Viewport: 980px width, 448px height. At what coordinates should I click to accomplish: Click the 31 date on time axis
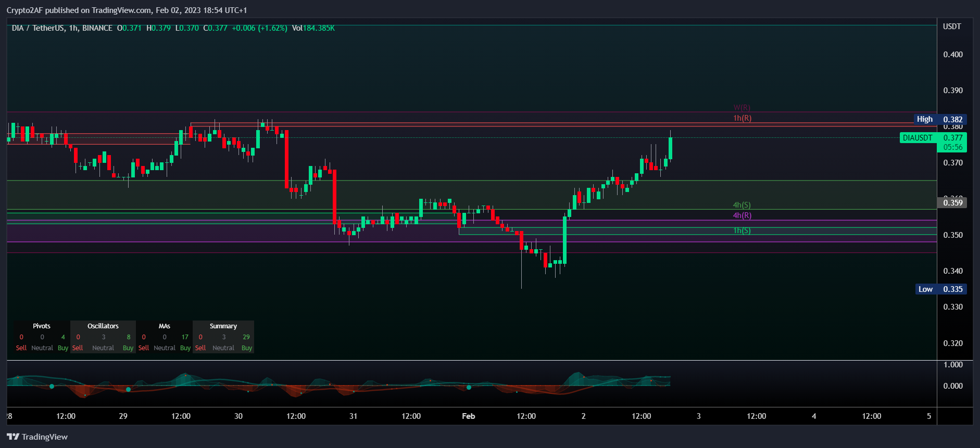tap(354, 416)
